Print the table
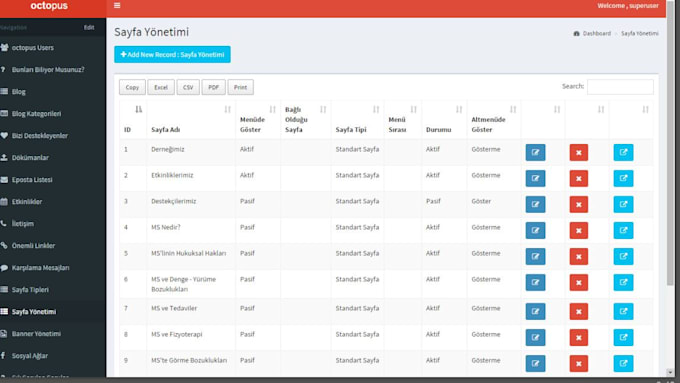680x383 pixels. click(x=240, y=87)
